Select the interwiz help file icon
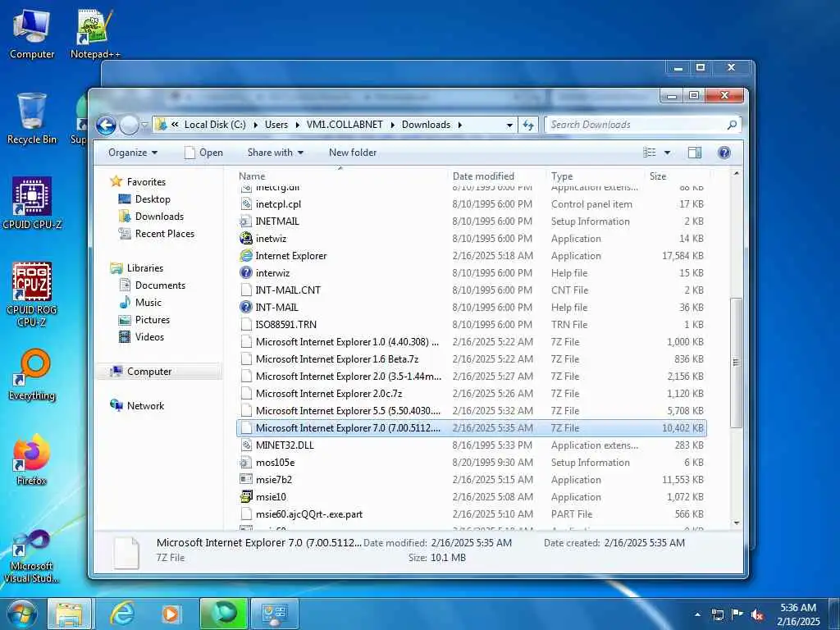This screenshot has width=840, height=630. (x=246, y=272)
